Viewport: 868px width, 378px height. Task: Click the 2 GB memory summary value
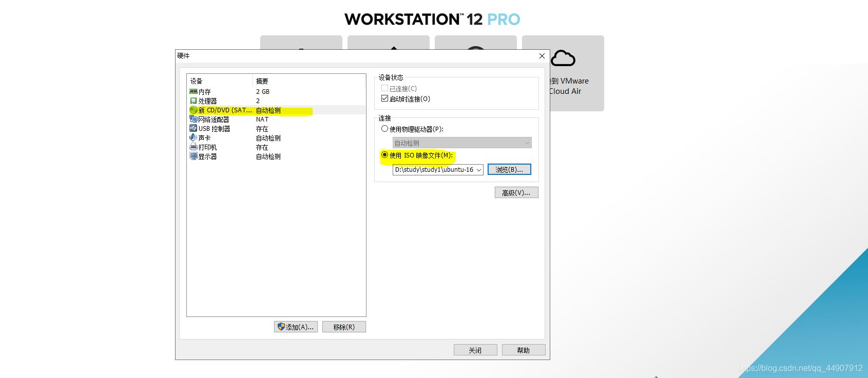pos(263,92)
